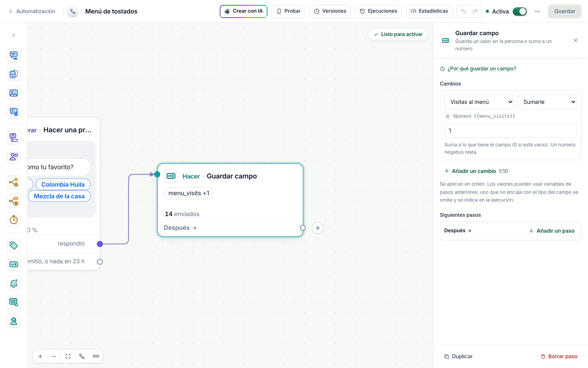This screenshot has width=588, height=368.
Task: Toggle the Activa automation switch off
Action: (519, 11)
